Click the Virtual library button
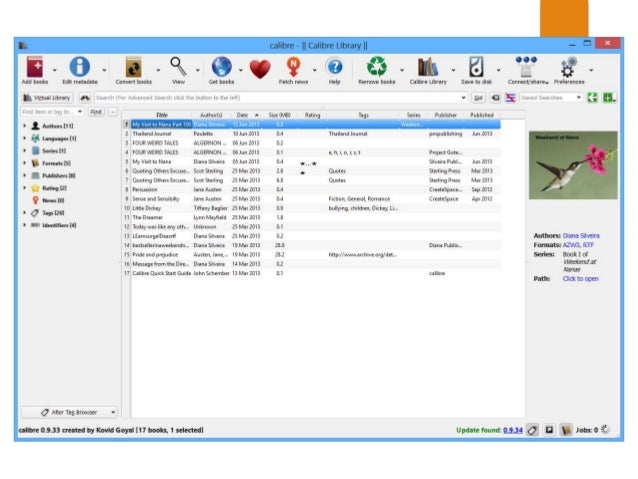 (47, 98)
